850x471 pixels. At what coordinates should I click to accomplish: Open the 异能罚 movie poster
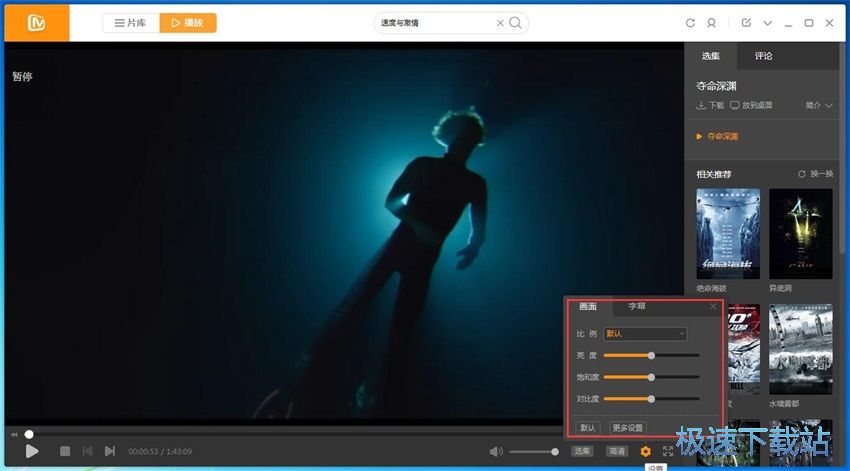(x=801, y=234)
